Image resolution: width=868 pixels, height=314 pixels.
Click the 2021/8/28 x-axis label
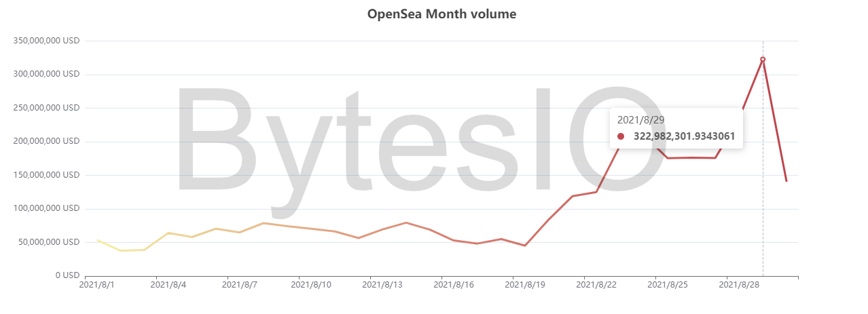(739, 286)
